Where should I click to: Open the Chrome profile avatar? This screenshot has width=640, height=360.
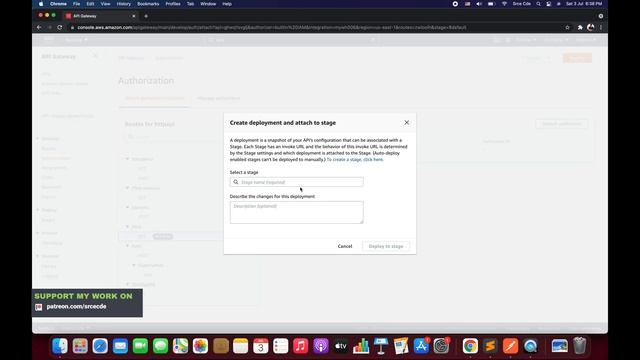(591, 27)
